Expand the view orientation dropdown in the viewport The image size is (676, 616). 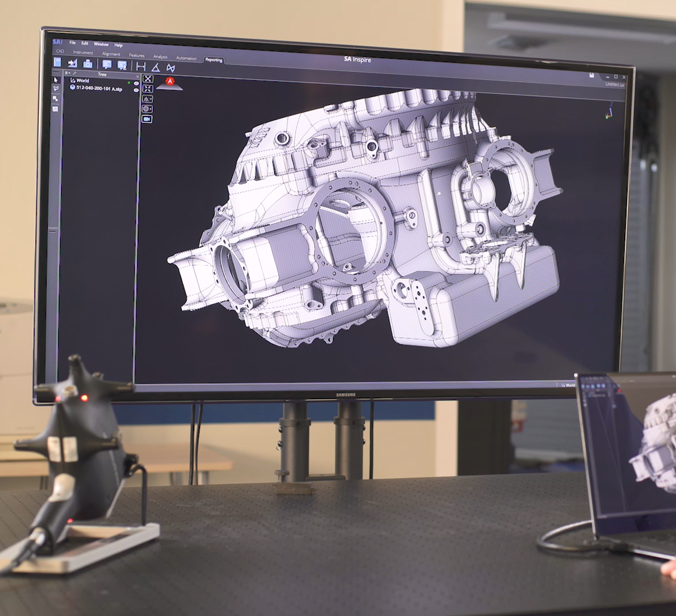coord(147,99)
